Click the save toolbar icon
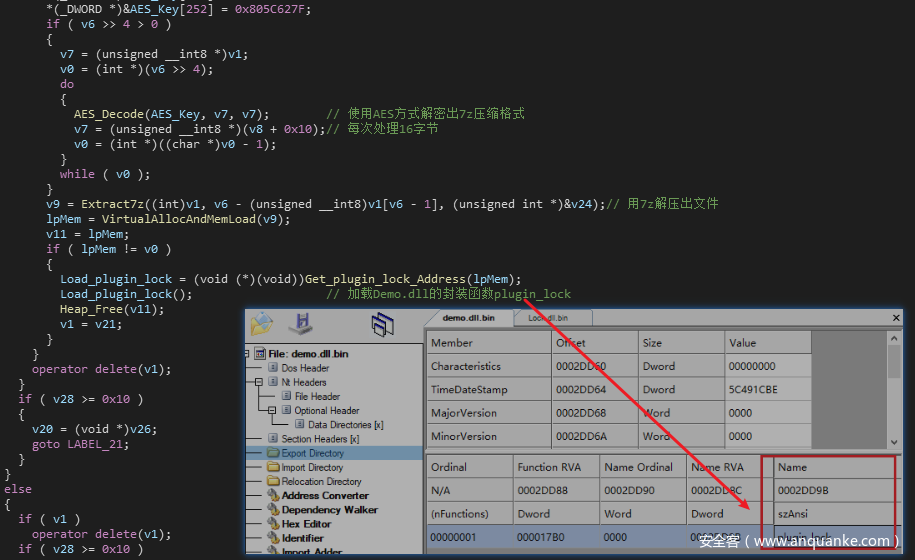The height and width of the screenshot is (560, 915). (x=300, y=324)
